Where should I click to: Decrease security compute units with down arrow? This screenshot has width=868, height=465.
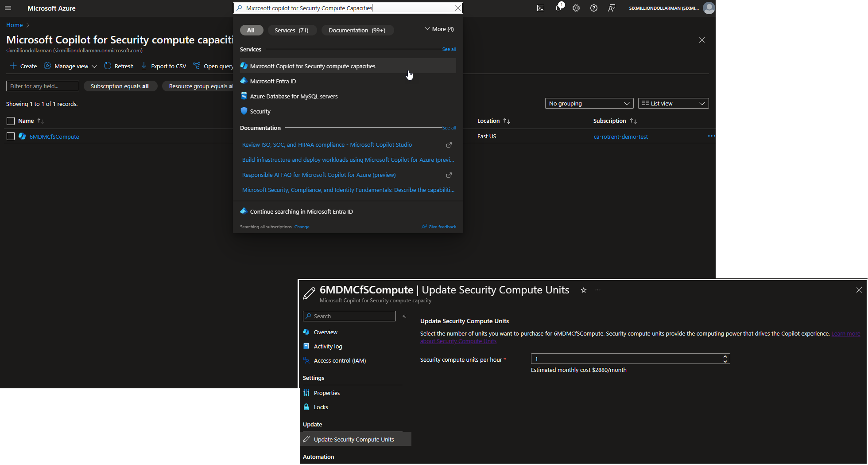(x=725, y=362)
